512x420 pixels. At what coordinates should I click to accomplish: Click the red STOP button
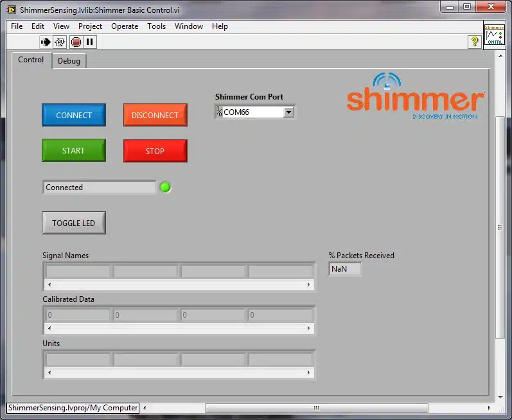pos(155,151)
